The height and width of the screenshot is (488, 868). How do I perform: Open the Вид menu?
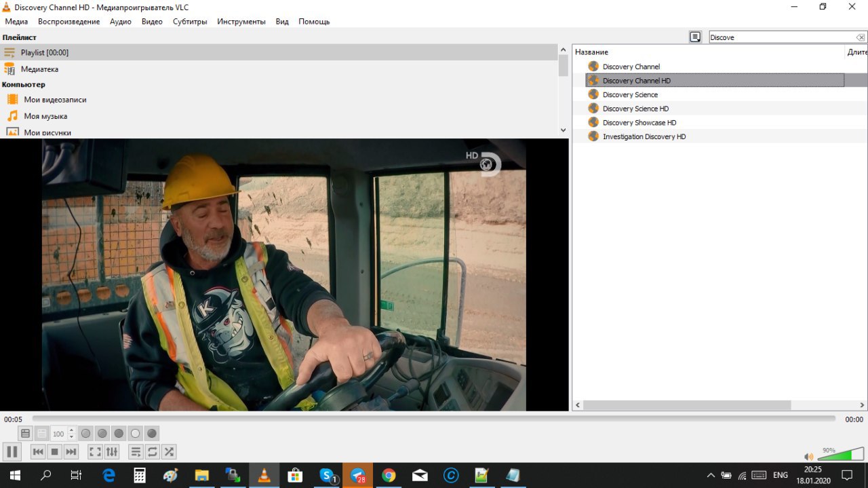pyautogui.click(x=282, y=21)
